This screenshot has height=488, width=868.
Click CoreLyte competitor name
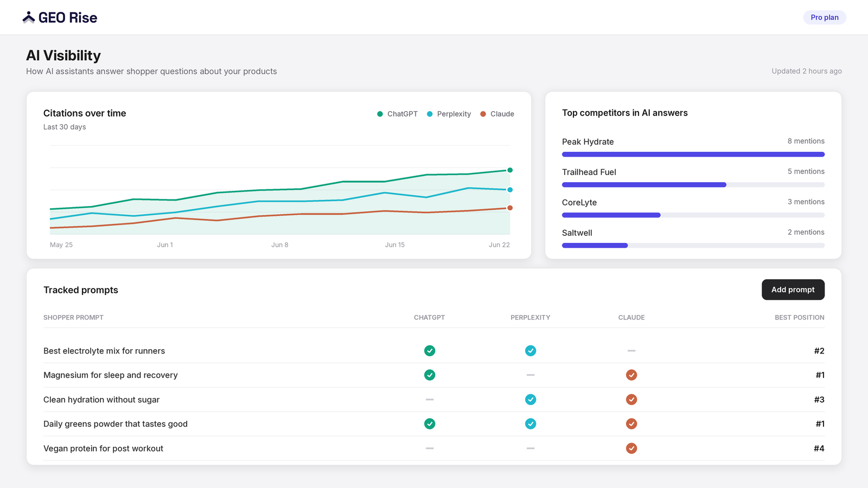[x=579, y=202]
